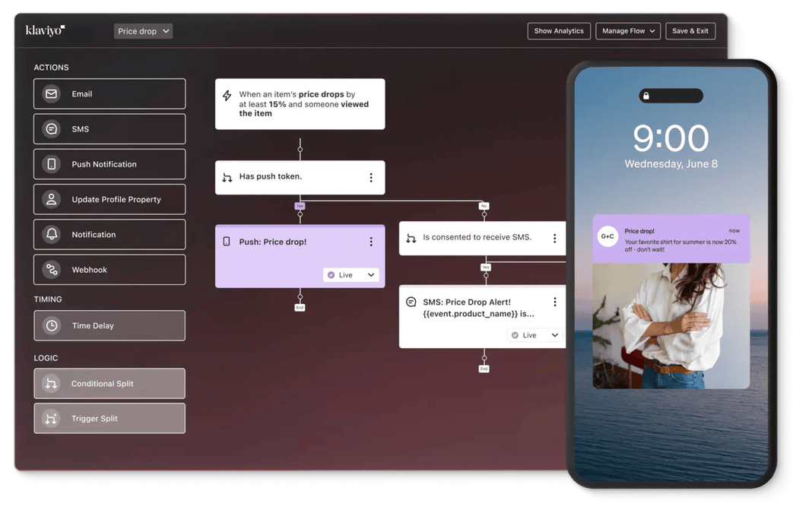The height and width of the screenshot is (532, 793).
Task: Open the SMS: Price Drop Alert three-dot menu
Action: [x=554, y=300]
